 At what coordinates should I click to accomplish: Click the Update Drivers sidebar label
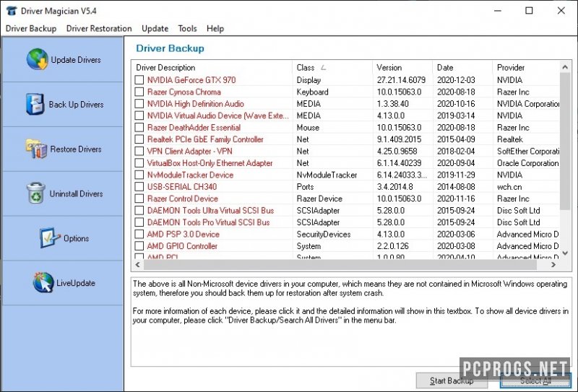(x=76, y=60)
